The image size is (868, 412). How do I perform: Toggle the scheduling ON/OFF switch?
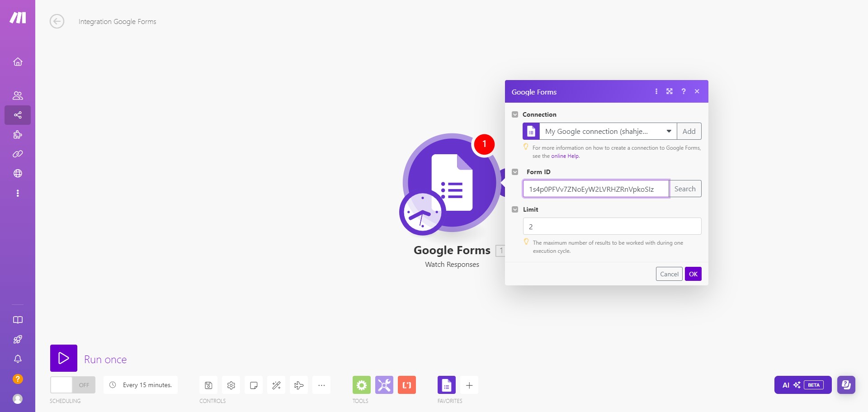(x=72, y=385)
